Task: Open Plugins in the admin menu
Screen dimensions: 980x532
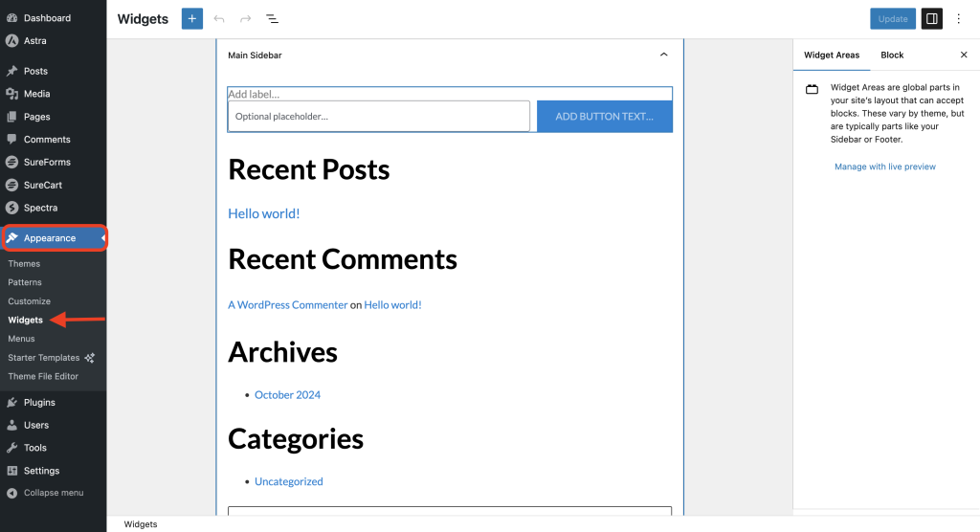Action: click(39, 403)
